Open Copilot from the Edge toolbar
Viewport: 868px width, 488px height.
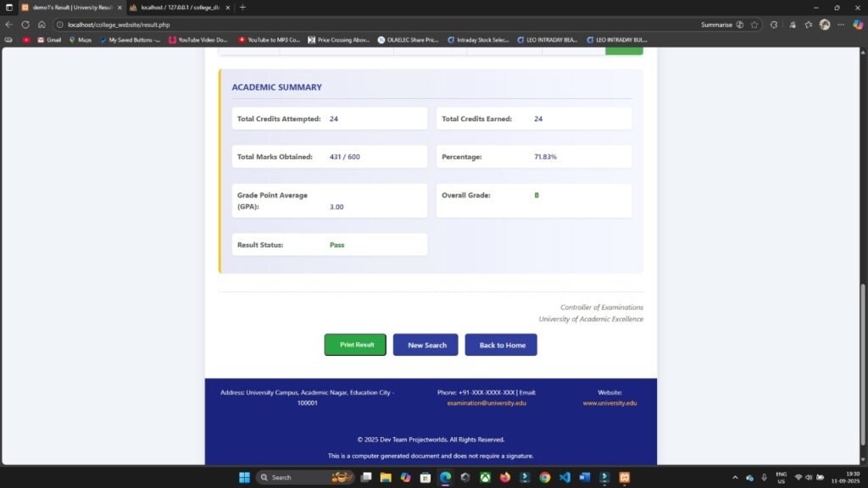click(x=858, y=25)
